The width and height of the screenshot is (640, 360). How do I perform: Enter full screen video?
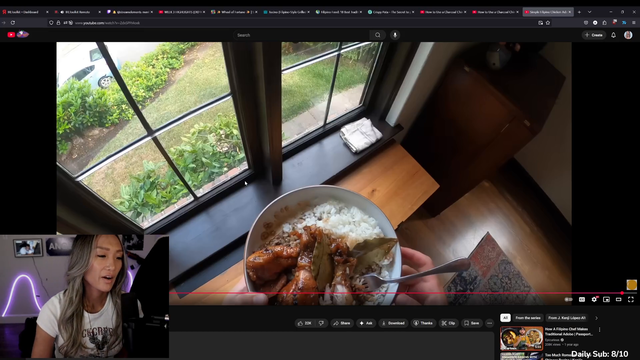coord(631,300)
